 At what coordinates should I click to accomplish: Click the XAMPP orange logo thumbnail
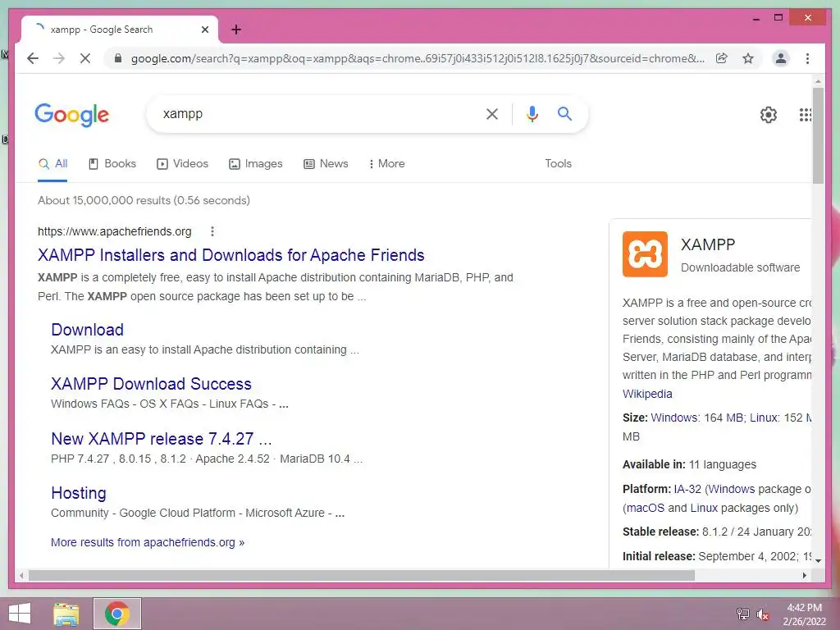click(645, 254)
